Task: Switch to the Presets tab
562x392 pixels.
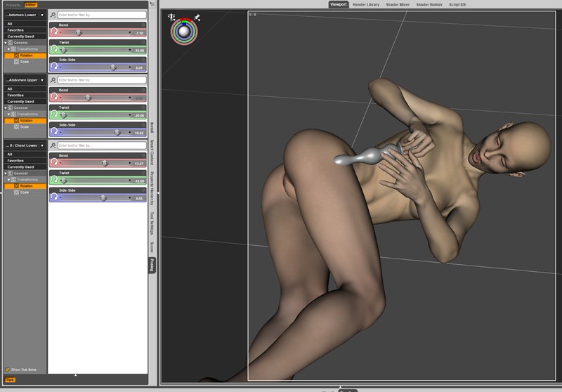Action: [13, 5]
